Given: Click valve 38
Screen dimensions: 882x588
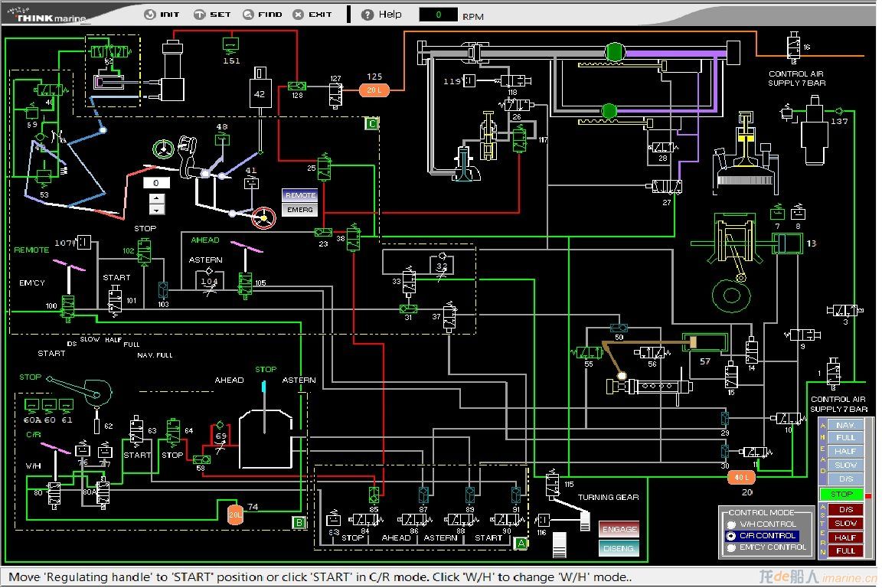Looking at the screenshot, I should (x=353, y=237).
